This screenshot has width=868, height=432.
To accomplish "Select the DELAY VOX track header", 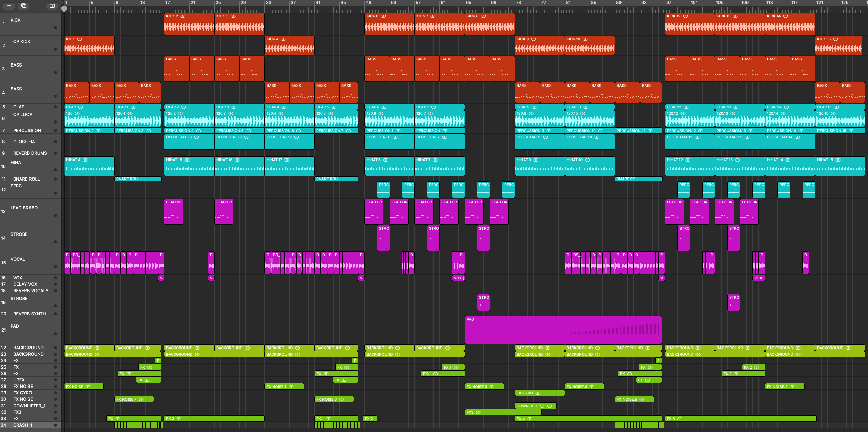I will coord(31,284).
